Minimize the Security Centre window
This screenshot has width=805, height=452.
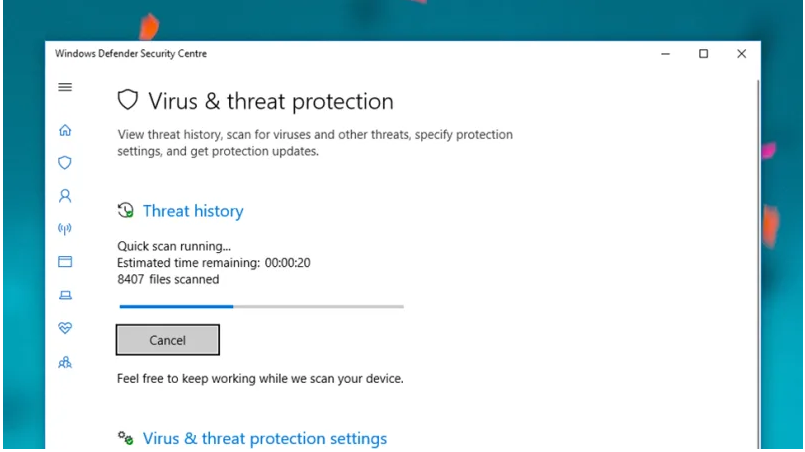point(665,53)
